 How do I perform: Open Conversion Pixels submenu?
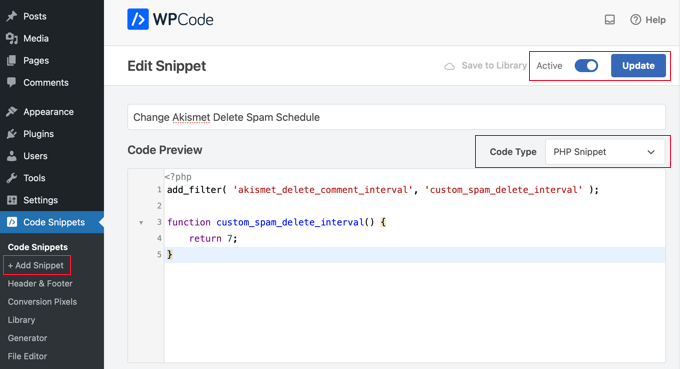pyautogui.click(x=42, y=301)
